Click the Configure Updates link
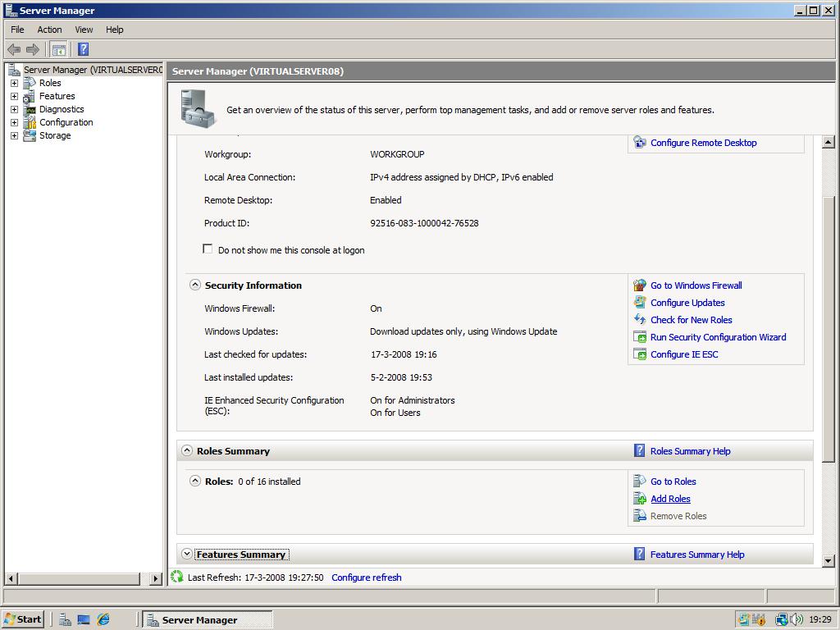Viewport: 840px width, 630px height. tap(687, 302)
